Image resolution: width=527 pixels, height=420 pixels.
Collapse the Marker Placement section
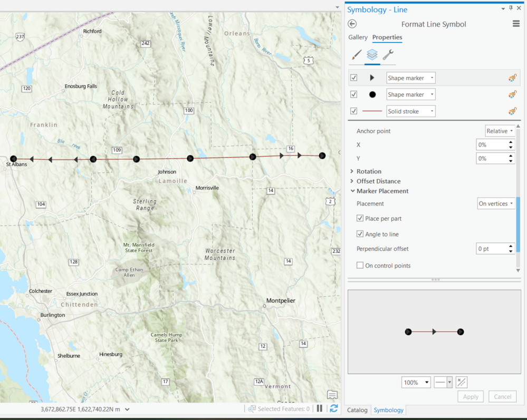coord(352,191)
